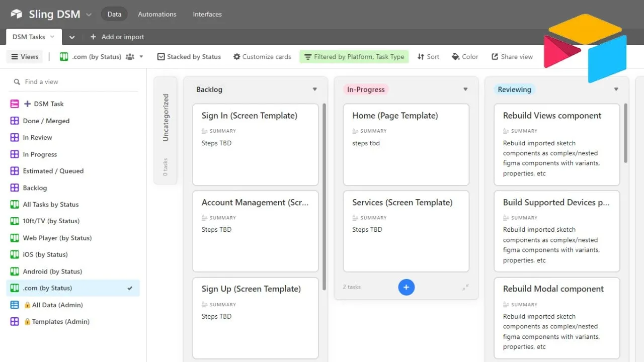Click the In-Progress pink status label
This screenshot has height=362, width=644.
[x=366, y=89]
